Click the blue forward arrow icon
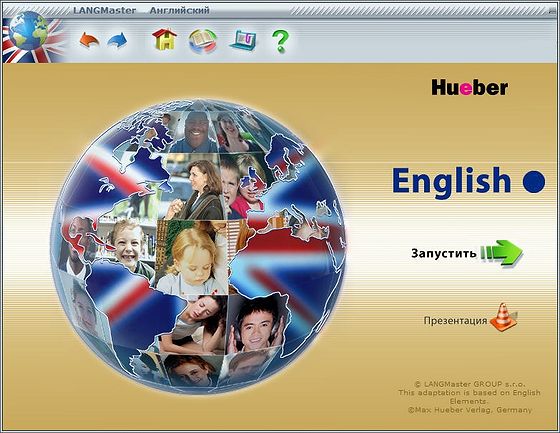 pos(118,40)
